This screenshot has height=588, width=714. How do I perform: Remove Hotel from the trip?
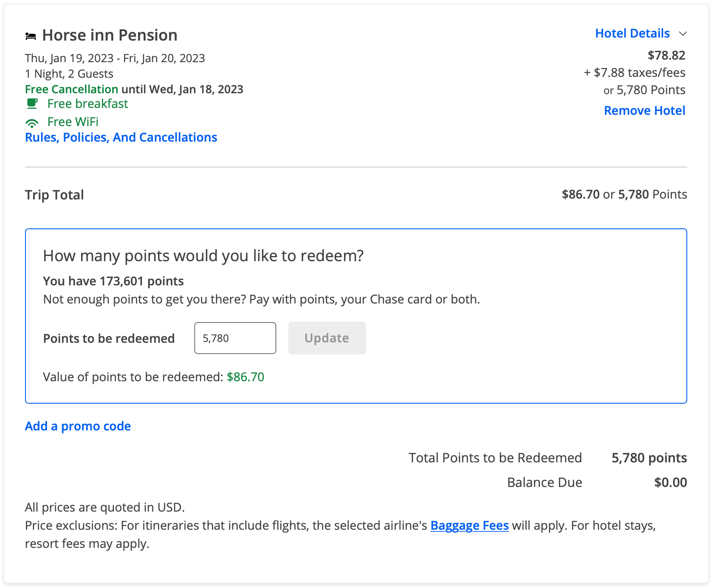tap(644, 111)
